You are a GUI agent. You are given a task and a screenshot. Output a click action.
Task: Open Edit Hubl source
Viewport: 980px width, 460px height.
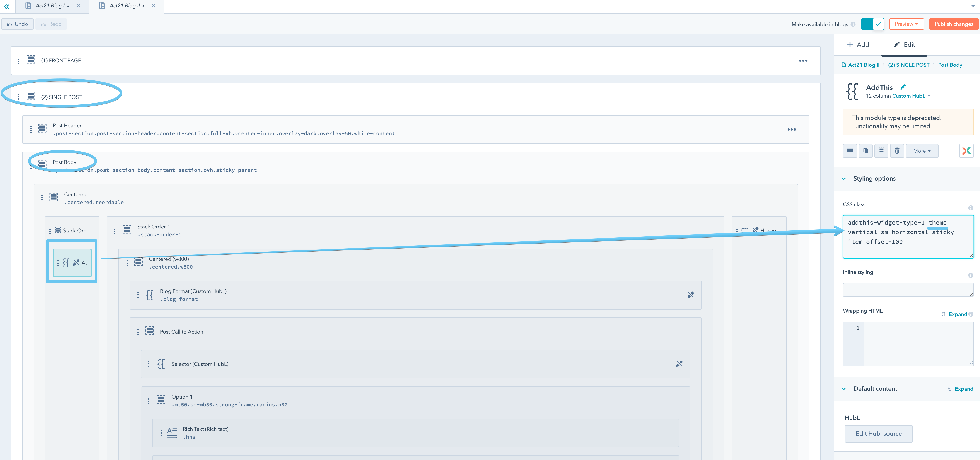tap(878, 433)
